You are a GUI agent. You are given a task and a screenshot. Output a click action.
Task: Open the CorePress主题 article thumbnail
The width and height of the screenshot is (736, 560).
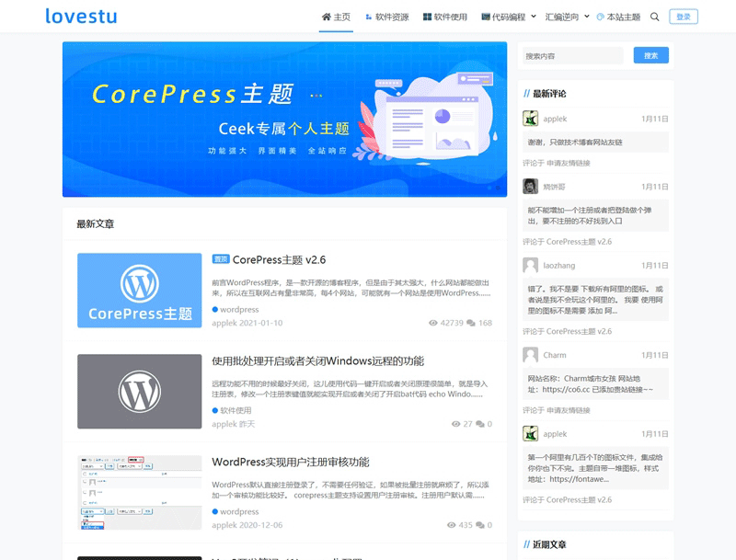140,291
